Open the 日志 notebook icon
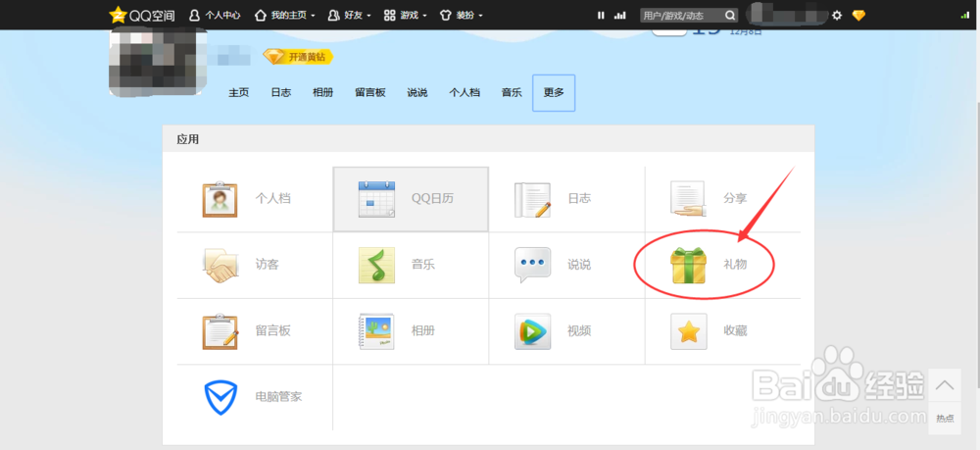This screenshot has width=980, height=450. coord(532,199)
